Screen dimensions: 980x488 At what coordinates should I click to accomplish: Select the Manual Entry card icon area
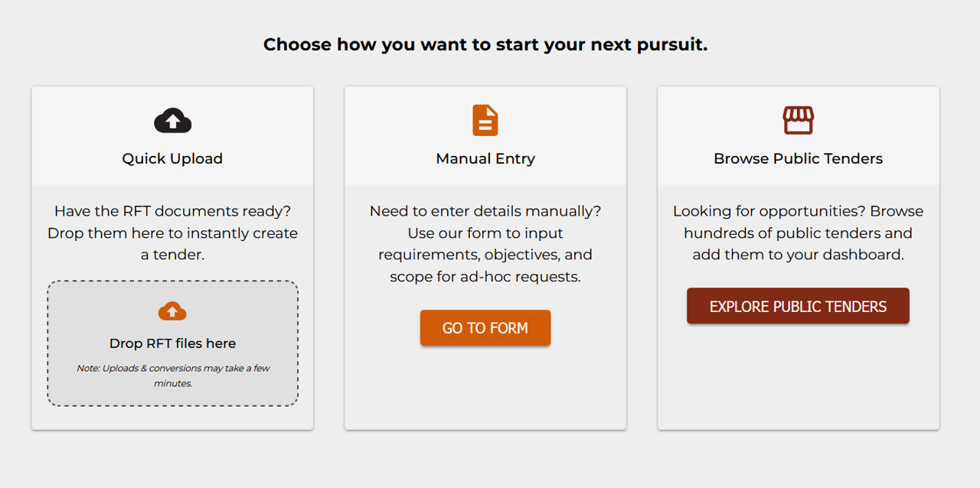click(485, 135)
